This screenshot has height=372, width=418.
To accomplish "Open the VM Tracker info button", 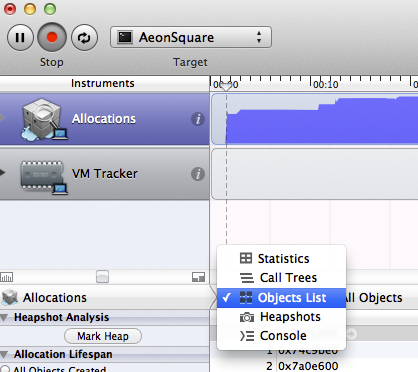I will 198,174.
